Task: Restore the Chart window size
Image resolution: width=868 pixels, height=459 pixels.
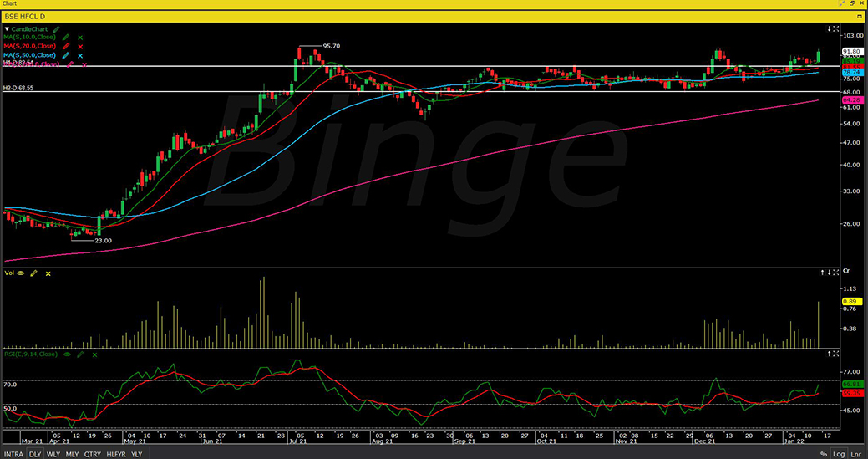Action: tap(852, 4)
